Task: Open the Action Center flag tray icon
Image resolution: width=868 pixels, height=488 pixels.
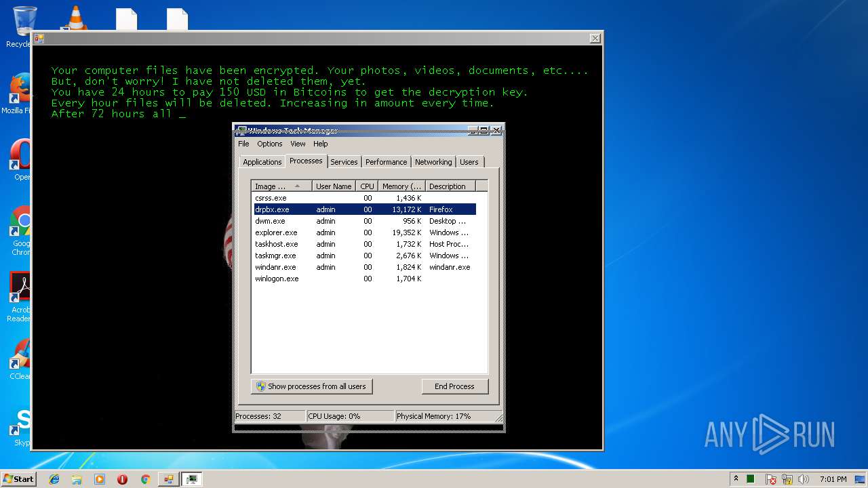Action: click(x=771, y=479)
